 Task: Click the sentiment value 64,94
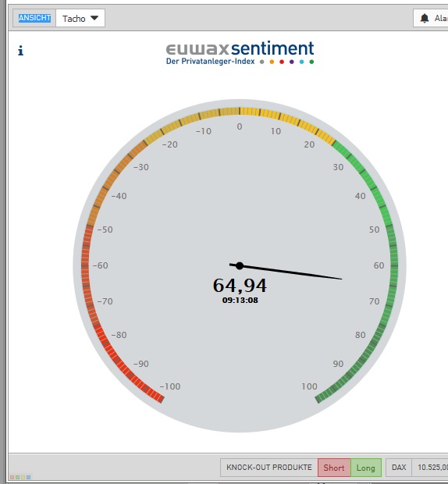click(x=240, y=285)
